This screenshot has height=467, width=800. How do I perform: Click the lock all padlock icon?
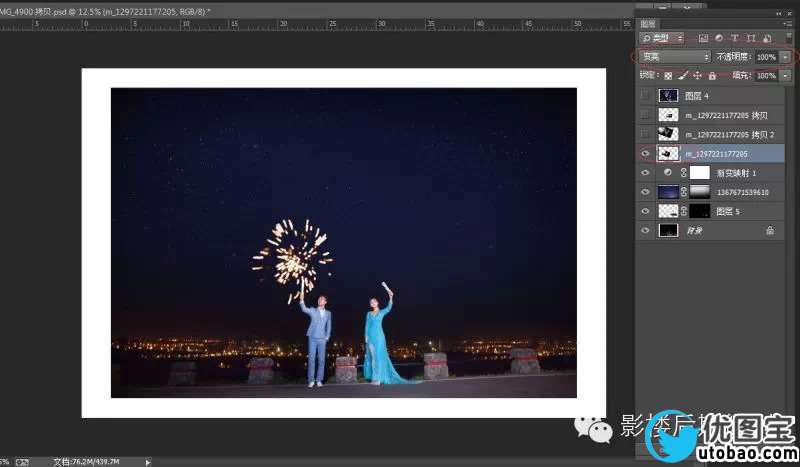coord(711,75)
